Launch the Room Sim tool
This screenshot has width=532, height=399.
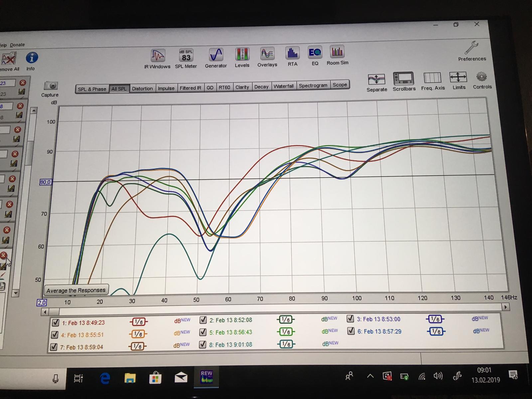(x=337, y=52)
